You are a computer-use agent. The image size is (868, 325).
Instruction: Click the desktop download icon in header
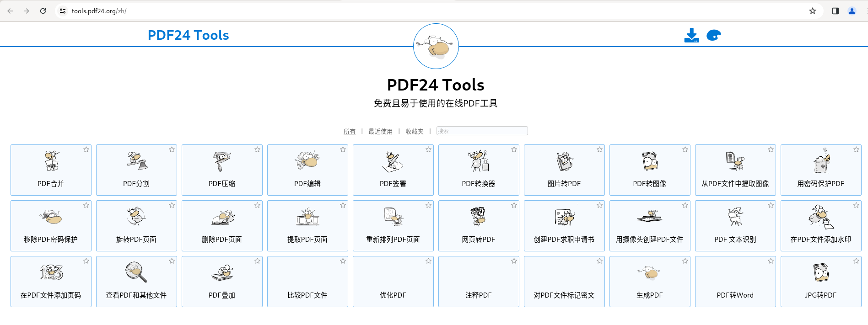[x=691, y=35]
